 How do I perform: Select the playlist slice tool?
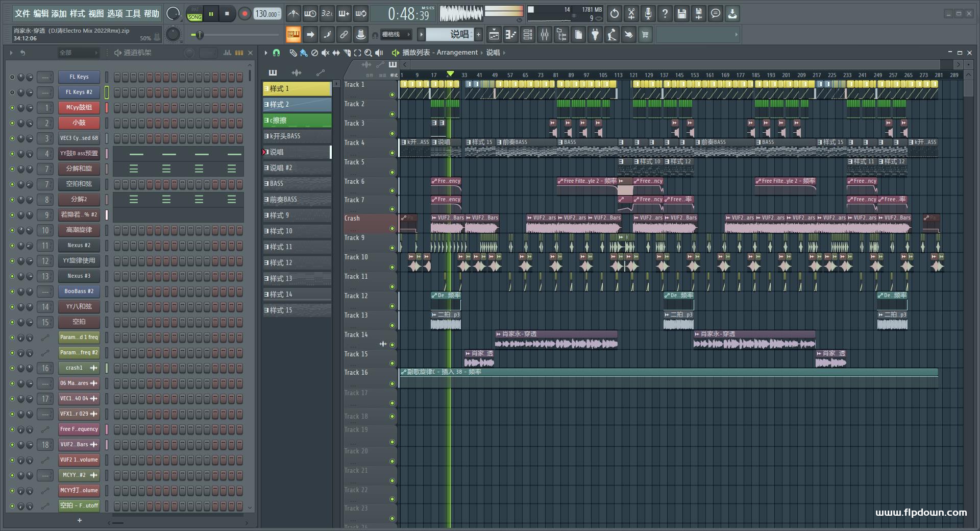point(347,53)
